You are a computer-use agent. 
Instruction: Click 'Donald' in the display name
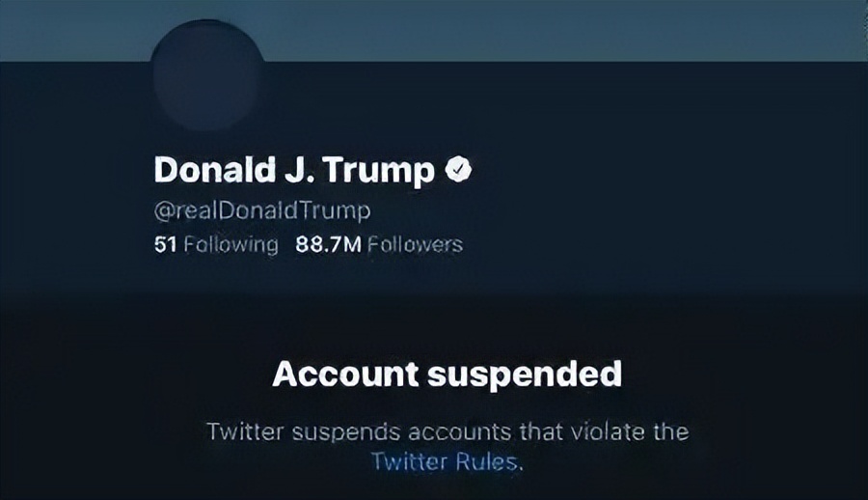(203, 171)
